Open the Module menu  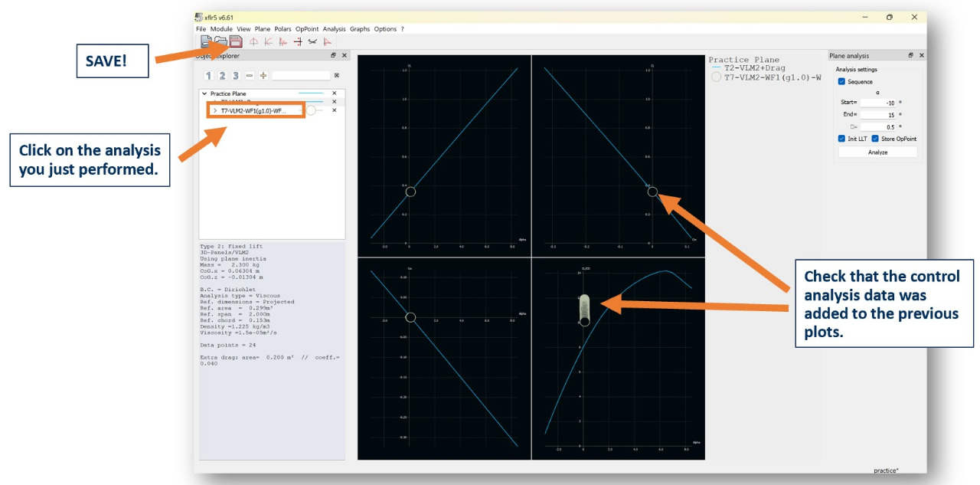pyautogui.click(x=221, y=29)
